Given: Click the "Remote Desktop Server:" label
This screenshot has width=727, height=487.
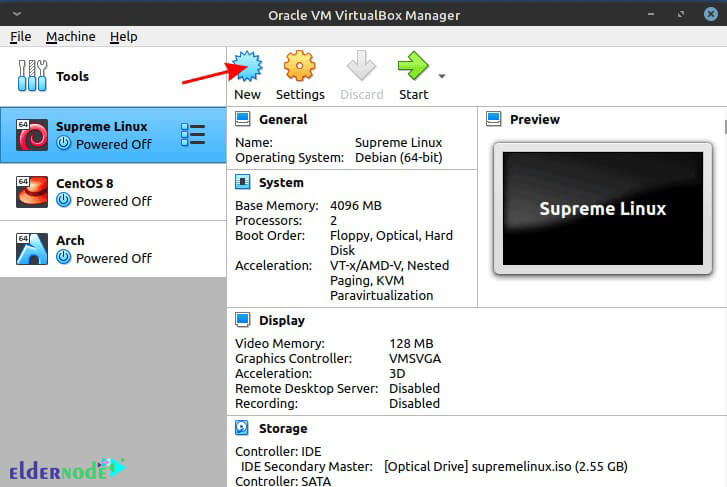Looking at the screenshot, I should (306, 389).
